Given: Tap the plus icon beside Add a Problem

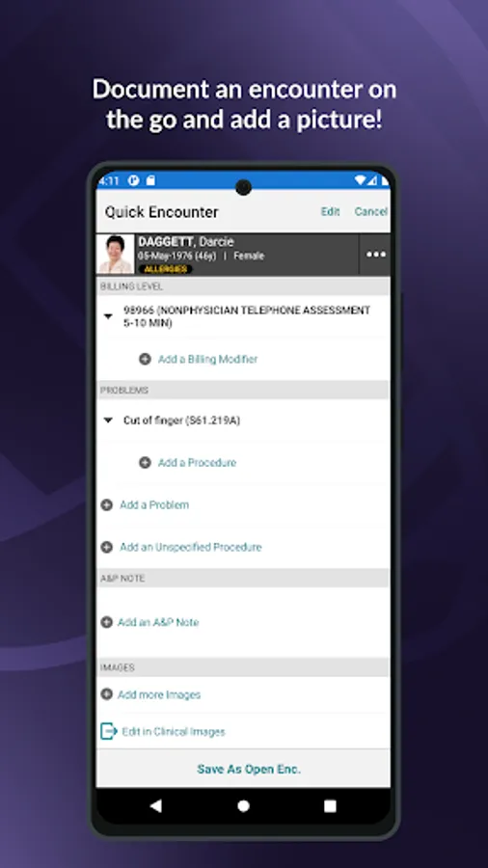Looking at the screenshot, I should tap(107, 504).
